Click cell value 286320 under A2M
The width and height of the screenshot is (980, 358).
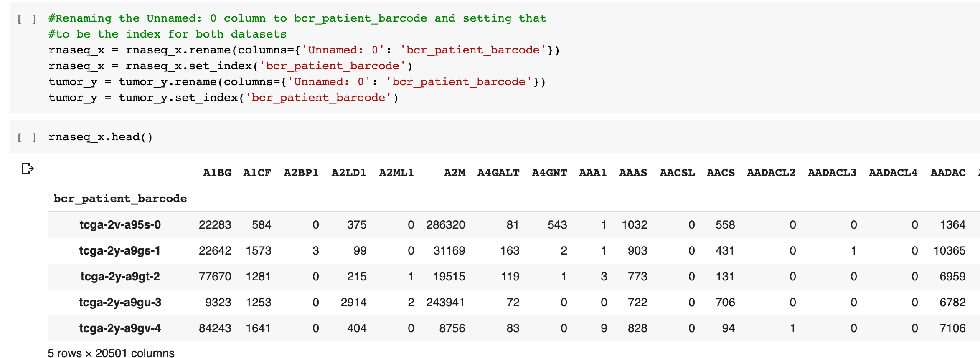pyautogui.click(x=445, y=225)
